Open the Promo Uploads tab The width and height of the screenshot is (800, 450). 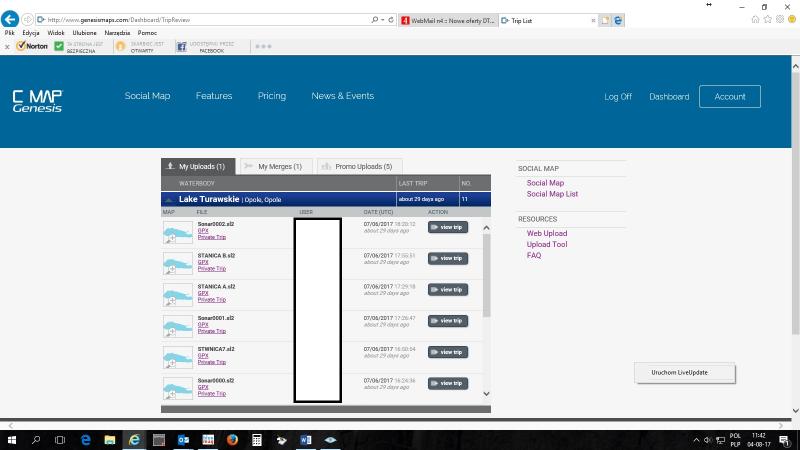point(360,166)
